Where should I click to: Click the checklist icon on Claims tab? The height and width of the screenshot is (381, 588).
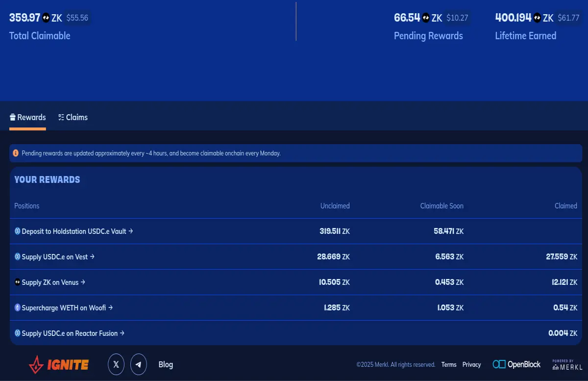tap(61, 118)
